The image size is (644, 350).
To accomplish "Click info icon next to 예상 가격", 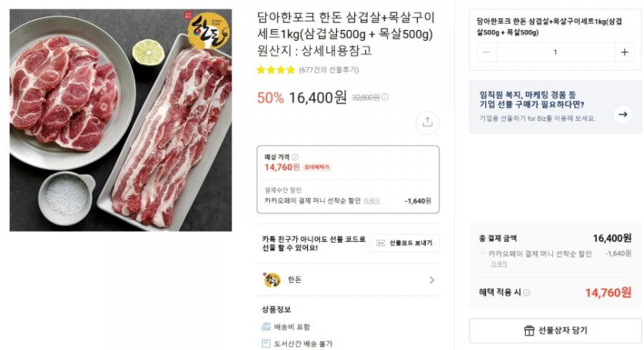I will (x=295, y=156).
